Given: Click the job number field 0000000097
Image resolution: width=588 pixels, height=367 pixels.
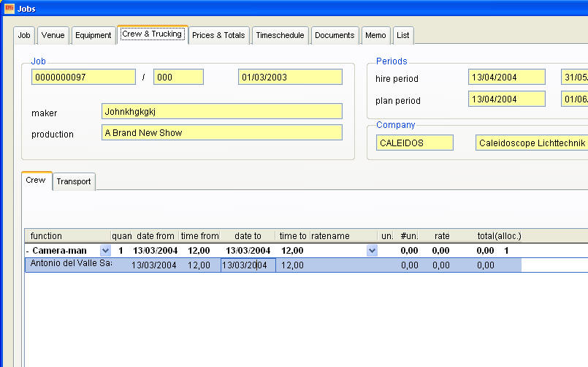Looking at the screenshot, I should coord(83,77).
